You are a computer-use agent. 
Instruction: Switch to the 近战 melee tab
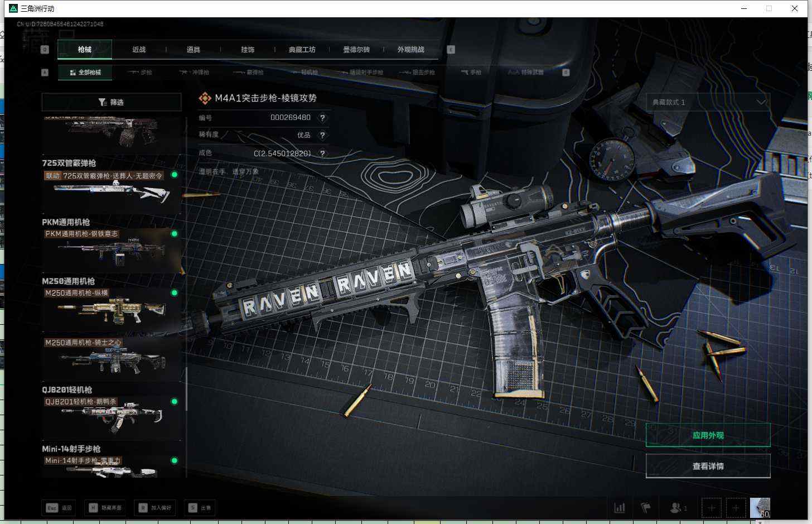coord(139,50)
